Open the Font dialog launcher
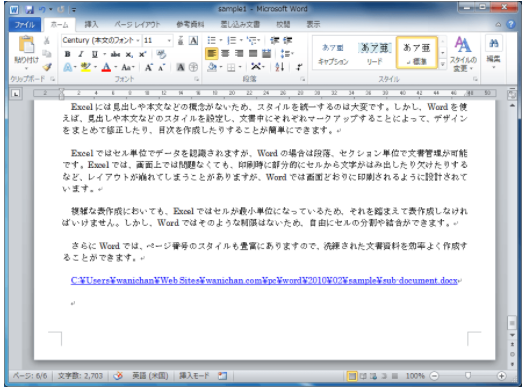Screen dimensions: 524x389 tap(196, 79)
